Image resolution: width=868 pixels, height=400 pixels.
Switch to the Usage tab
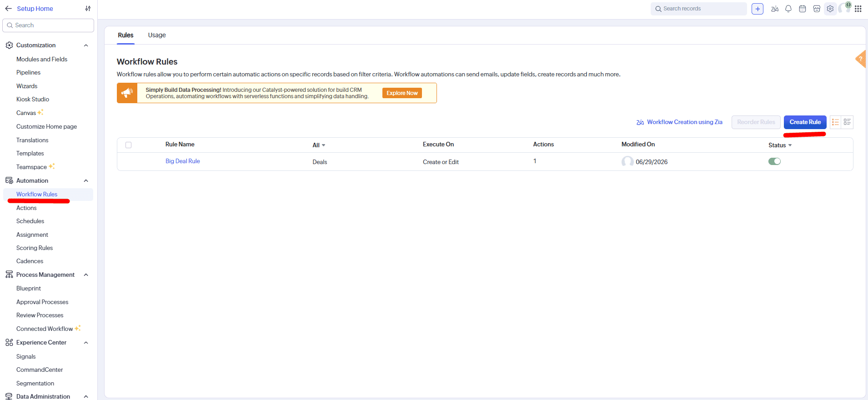[157, 35]
